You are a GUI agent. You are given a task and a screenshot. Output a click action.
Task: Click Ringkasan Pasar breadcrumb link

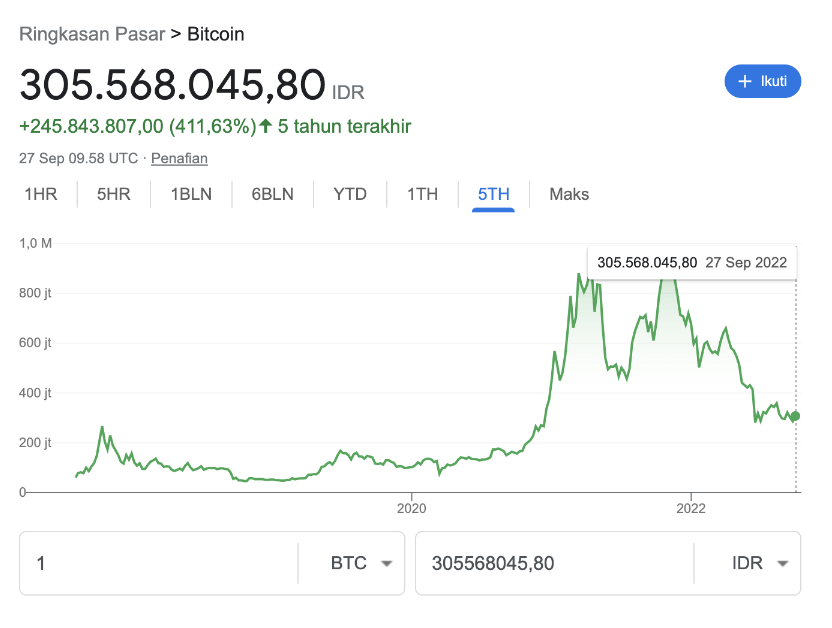click(x=92, y=34)
